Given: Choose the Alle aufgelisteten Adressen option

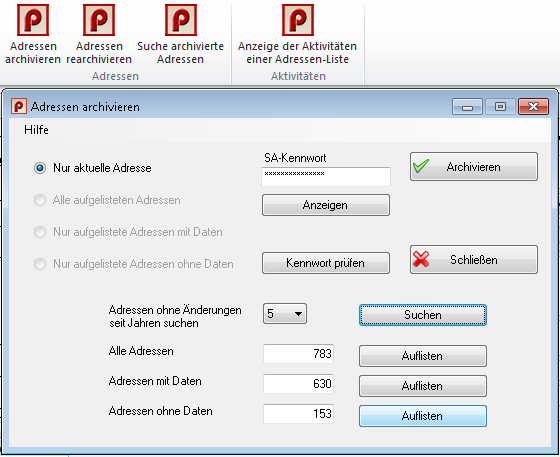Looking at the screenshot, I should pos(40,200).
